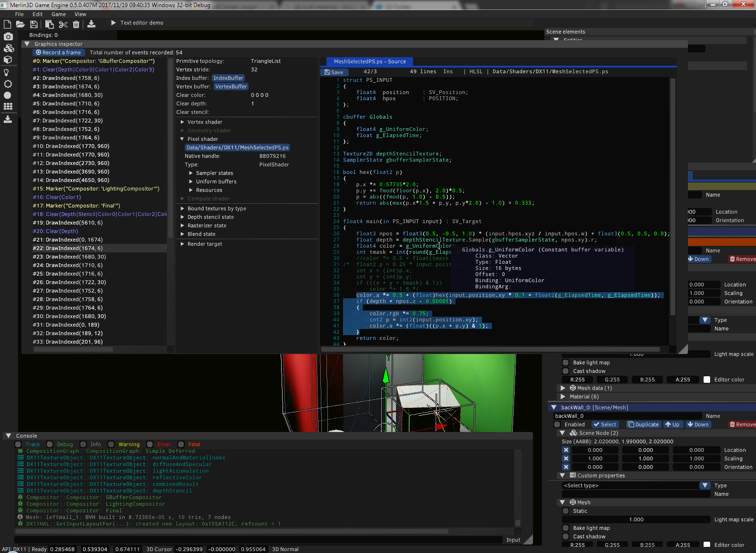
Task: Toggle the Static checkbox in Mesh section
Action: point(566,511)
